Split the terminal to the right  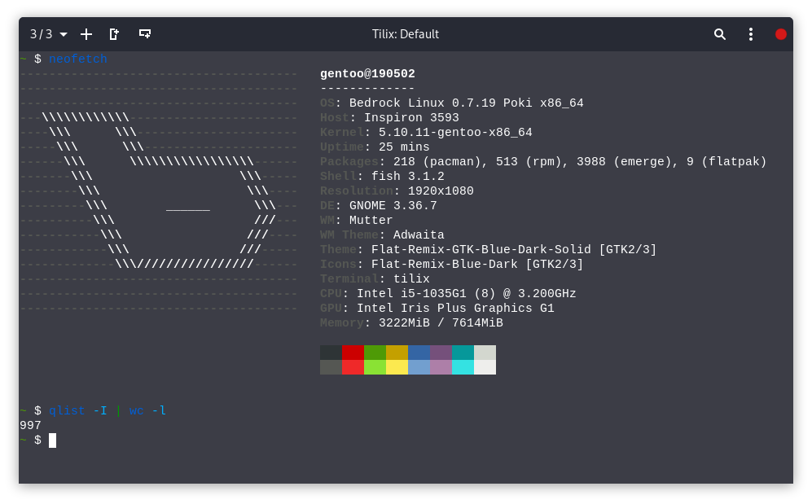click(114, 34)
